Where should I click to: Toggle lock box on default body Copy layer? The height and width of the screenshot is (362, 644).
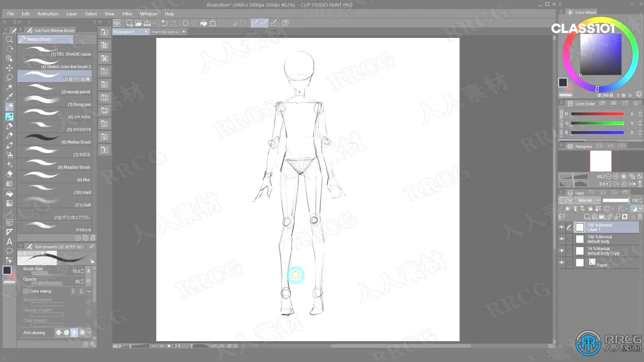[569, 251]
